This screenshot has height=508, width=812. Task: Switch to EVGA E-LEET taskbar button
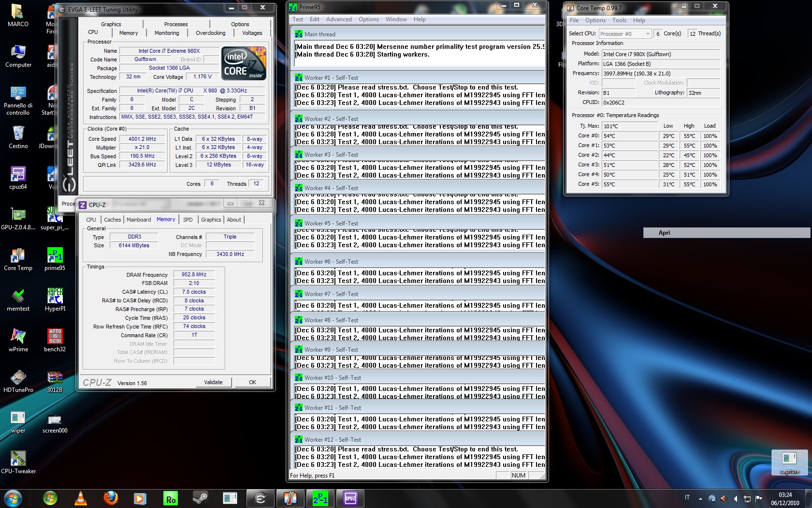click(260, 498)
